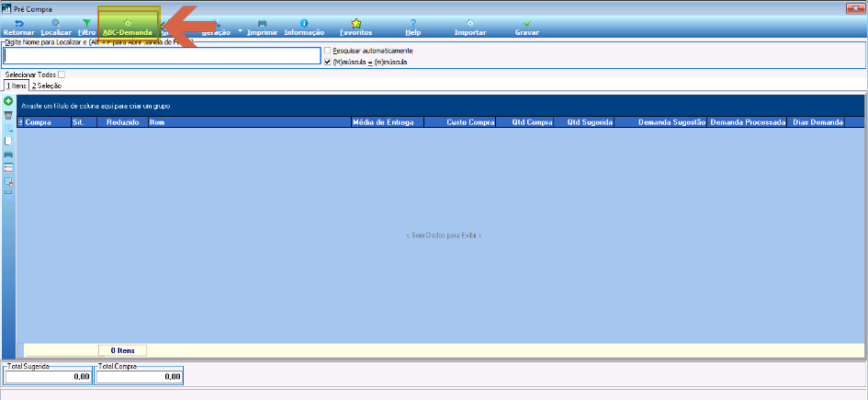Click the Total Compra value field

pyautogui.click(x=139, y=377)
